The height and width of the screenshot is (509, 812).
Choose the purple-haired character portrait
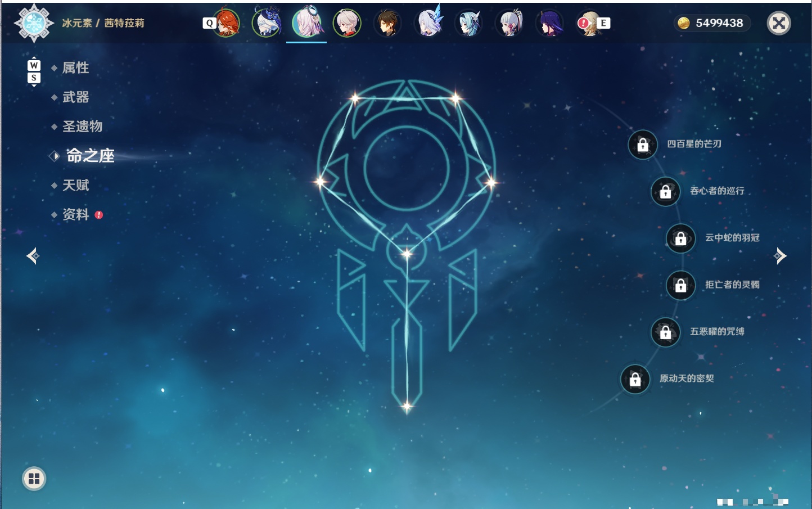point(550,23)
